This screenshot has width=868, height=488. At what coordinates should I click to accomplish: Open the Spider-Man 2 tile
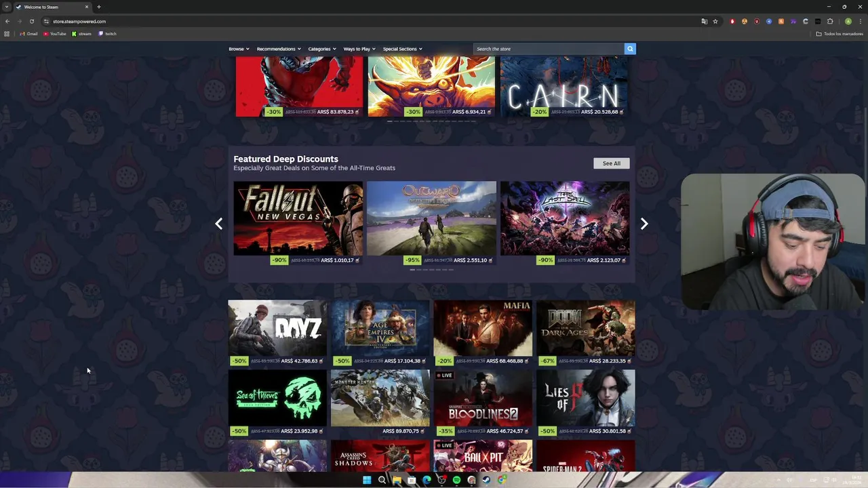point(586,455)
